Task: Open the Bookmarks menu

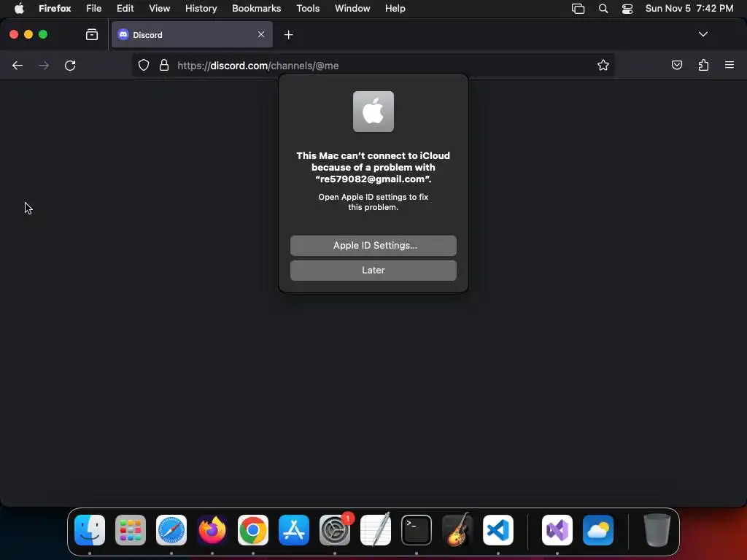Action: click(256, 9)
